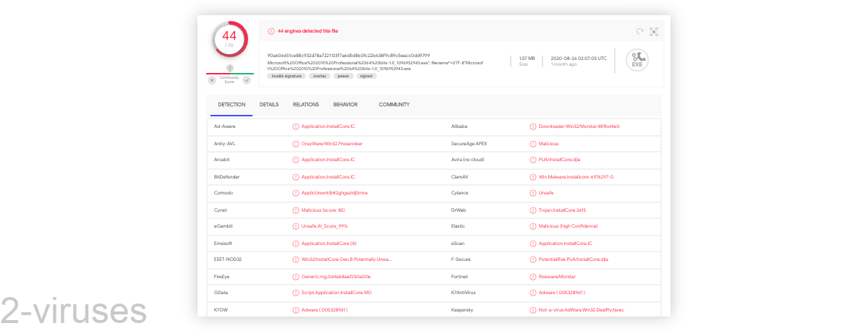Click the warning icon in the Elastic row
The width and height of the screenshot is (868, 331).
tap(533, 226)
